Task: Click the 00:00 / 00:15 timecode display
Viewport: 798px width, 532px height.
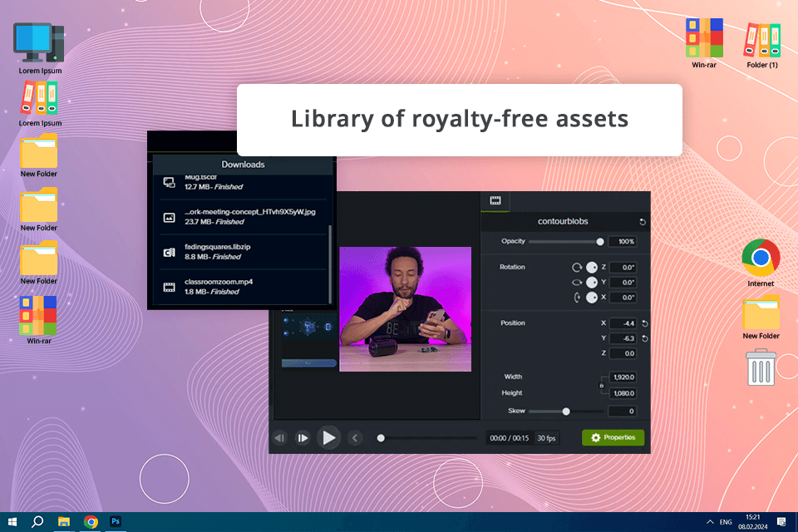Action: [x=510, y=438]
